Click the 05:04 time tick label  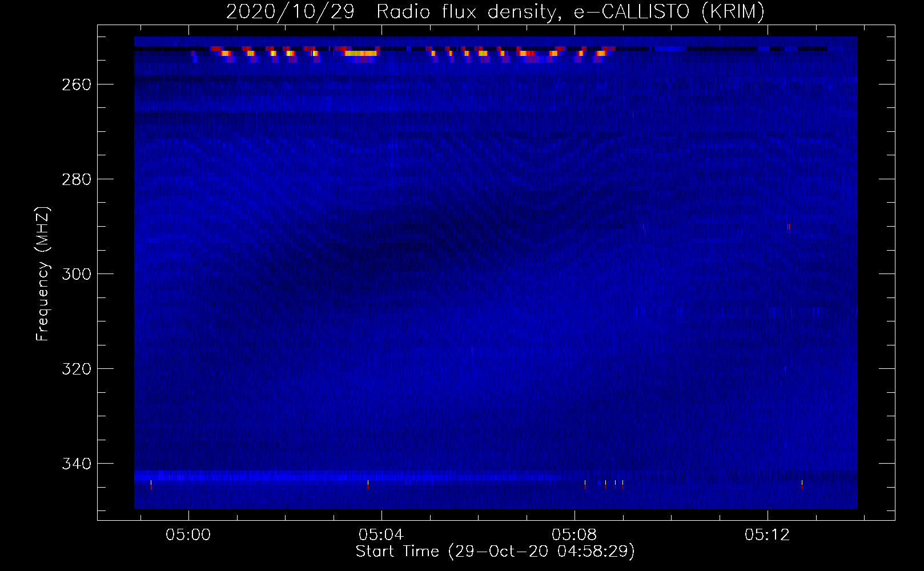coord(381,535)
